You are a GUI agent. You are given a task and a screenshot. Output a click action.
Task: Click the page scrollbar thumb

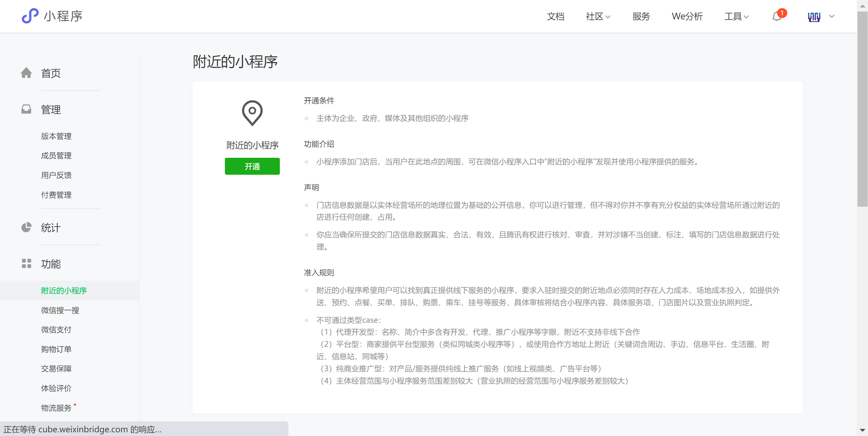point(862,109)
